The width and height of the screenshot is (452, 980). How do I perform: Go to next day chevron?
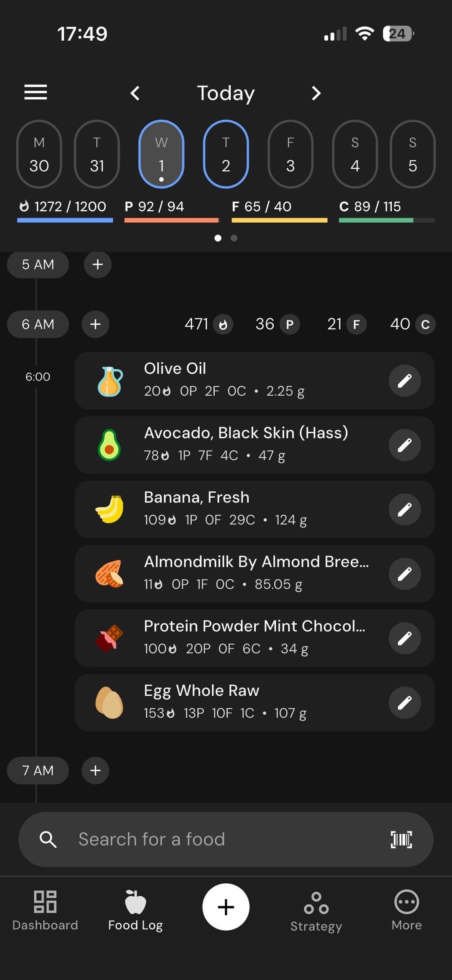tap(316, 93)
